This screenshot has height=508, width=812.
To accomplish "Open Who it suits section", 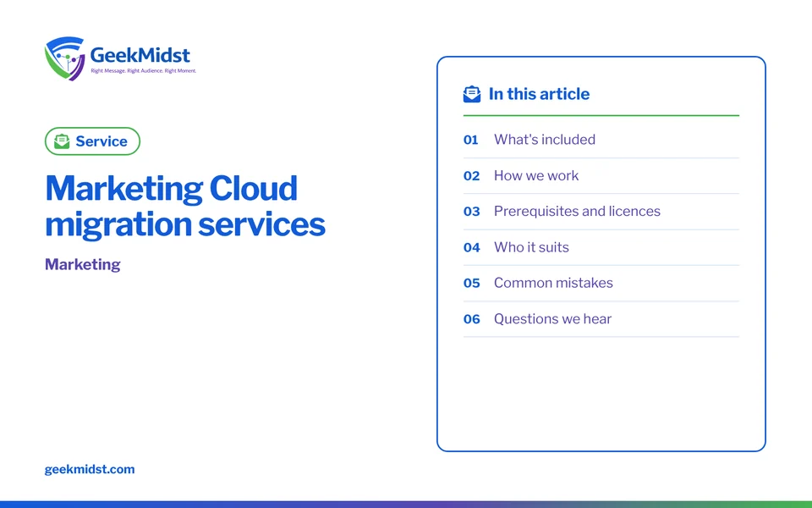I will (x=531, y=246).
